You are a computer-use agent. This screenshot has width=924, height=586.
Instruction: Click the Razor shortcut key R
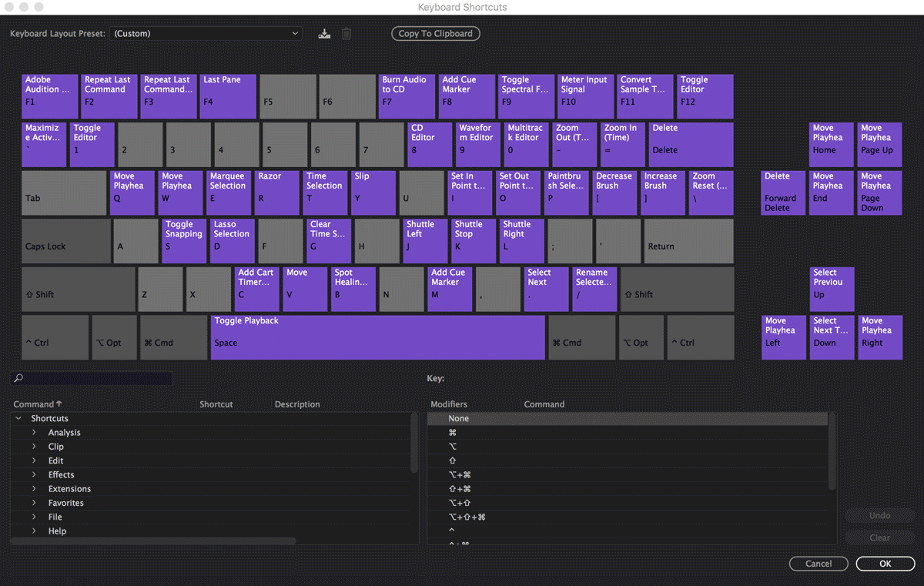tap(277, 193)
